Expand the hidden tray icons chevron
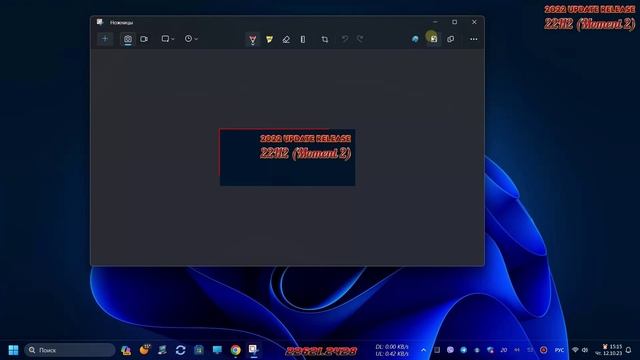The height and width of the screenshot is (360, 640). pyautogui.click(x=423, y=350)
